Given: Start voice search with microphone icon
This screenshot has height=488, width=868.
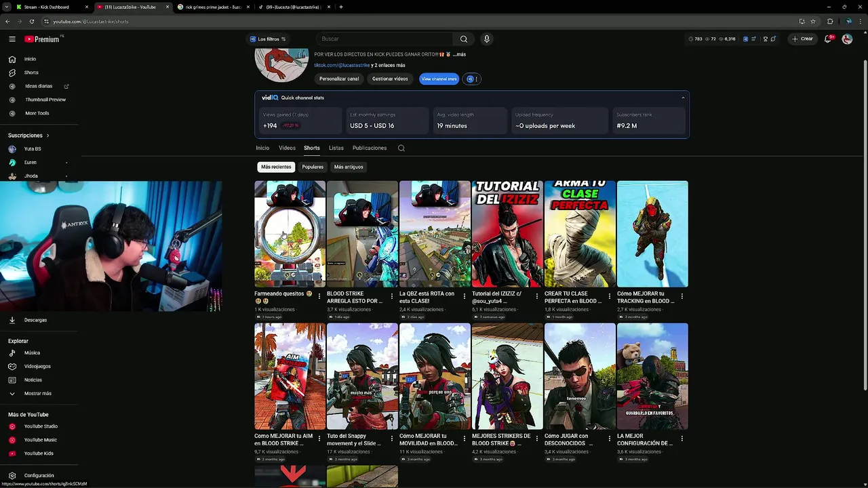Looking at the screenshot, I should pos(486,39).
